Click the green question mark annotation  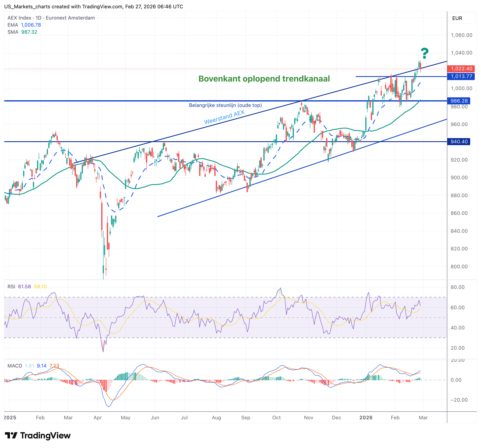click(x=424, y=53)
